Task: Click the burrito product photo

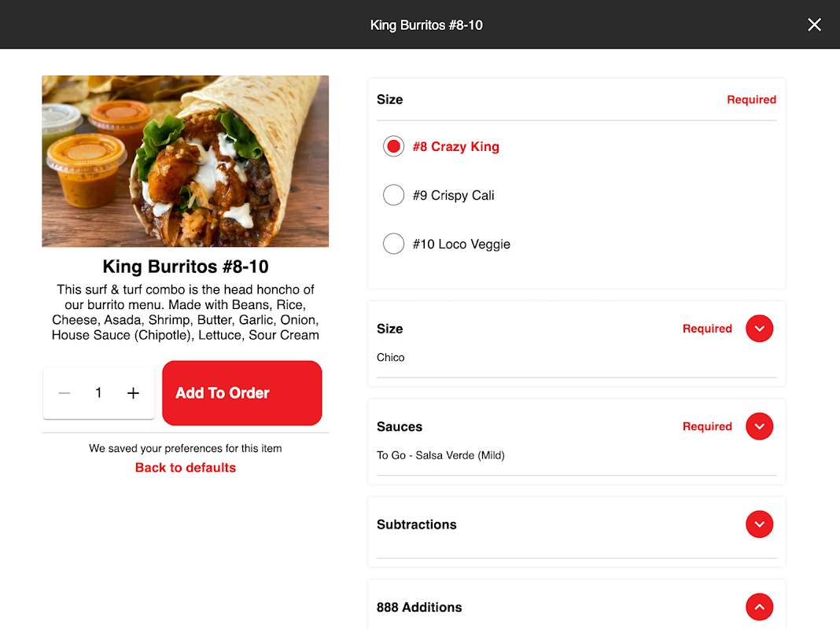Action: [x=186, y=161]
